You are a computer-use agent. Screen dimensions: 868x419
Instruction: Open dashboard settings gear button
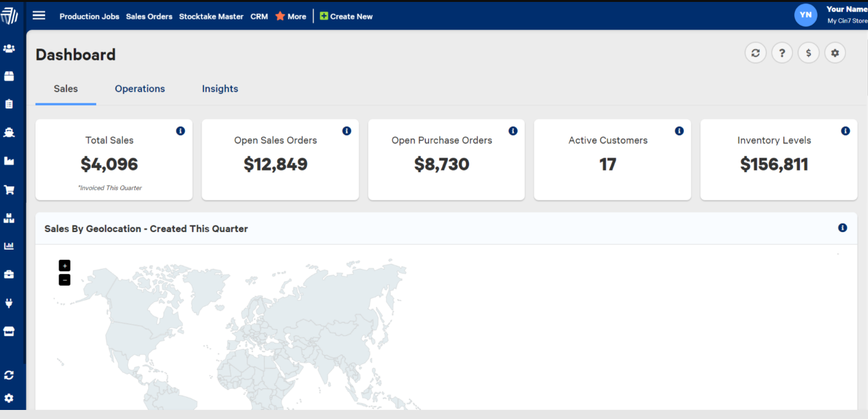834,53
